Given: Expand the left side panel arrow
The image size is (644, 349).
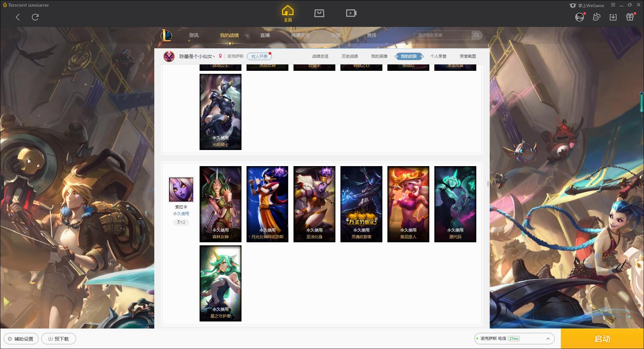Looking at the screenshot, I should pos(2,187).
